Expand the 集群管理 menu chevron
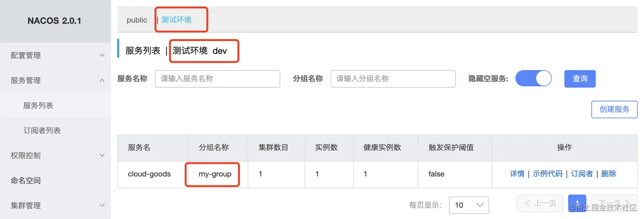Screen dimensions: 644x219 [x=102, y=205]
